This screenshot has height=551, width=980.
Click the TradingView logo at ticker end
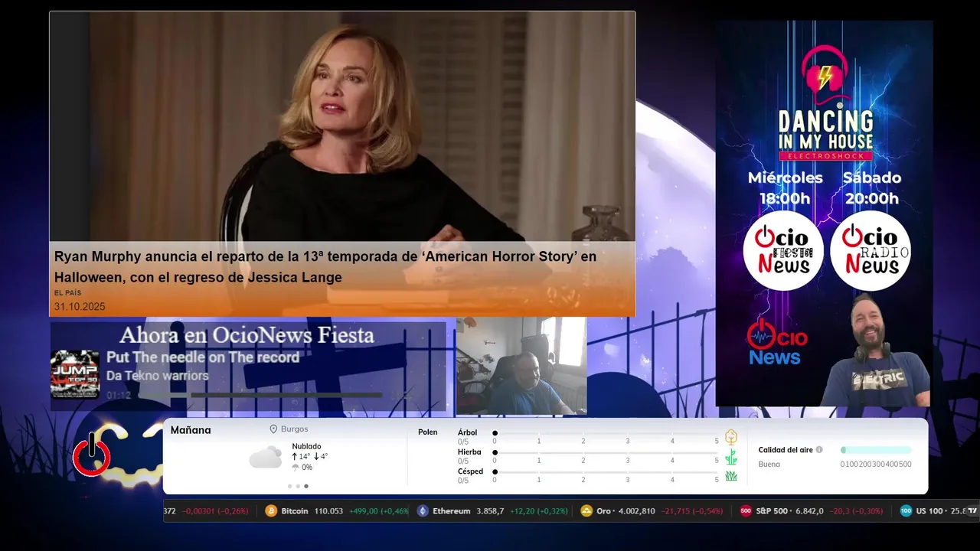[x=972, y=510]
